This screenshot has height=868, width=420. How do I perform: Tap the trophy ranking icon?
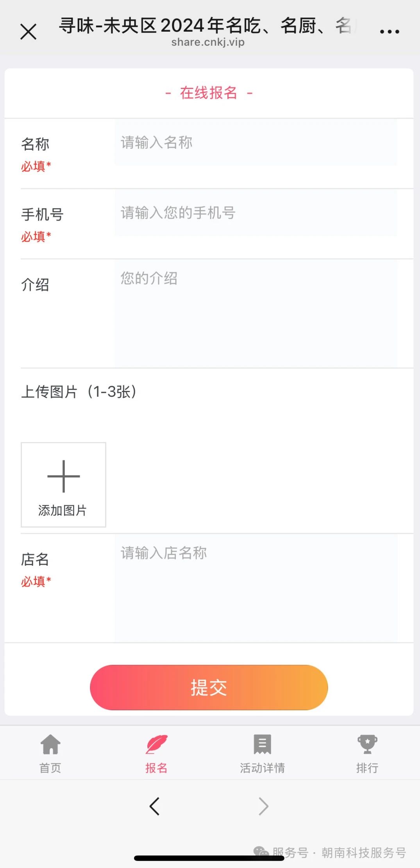click(x=367, y=744)
